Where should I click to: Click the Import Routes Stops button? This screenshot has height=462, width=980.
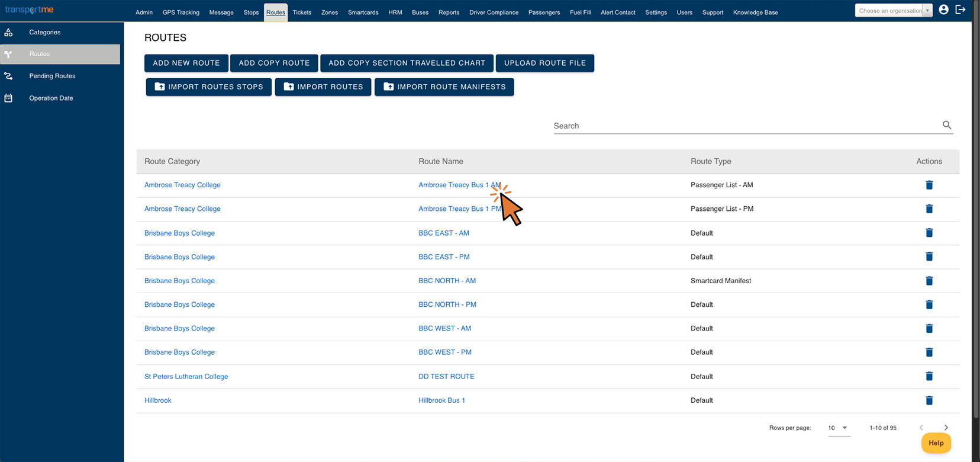pos(209,86)
